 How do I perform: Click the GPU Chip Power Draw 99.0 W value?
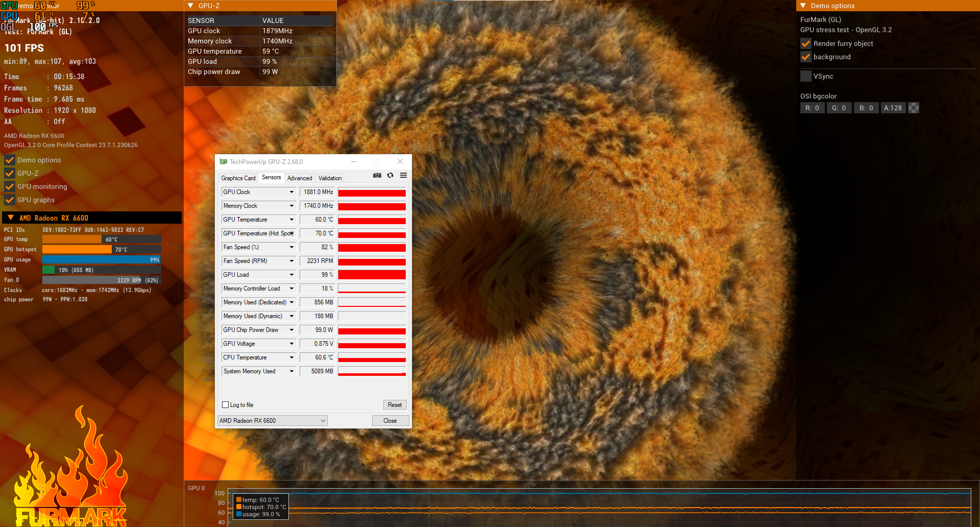click(x=317, y=330)
